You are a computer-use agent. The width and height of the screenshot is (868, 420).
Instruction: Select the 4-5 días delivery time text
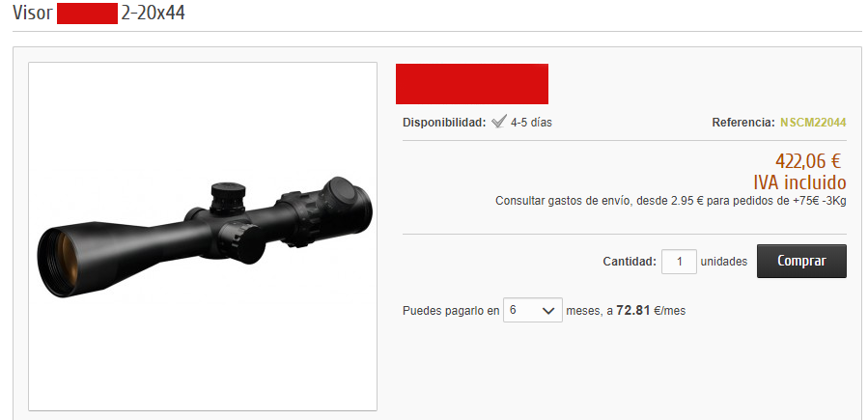[531, 123]
